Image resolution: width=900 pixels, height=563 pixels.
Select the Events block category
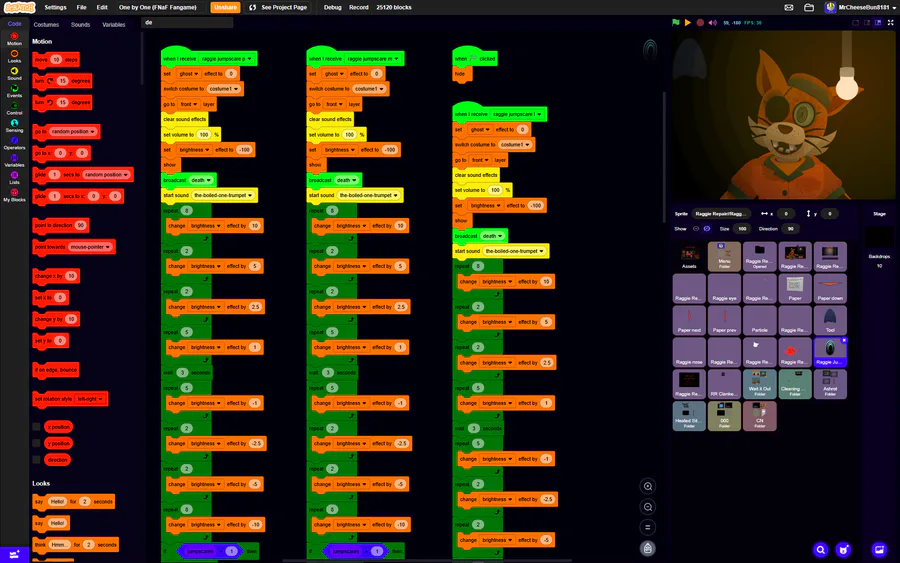point(14,91)
